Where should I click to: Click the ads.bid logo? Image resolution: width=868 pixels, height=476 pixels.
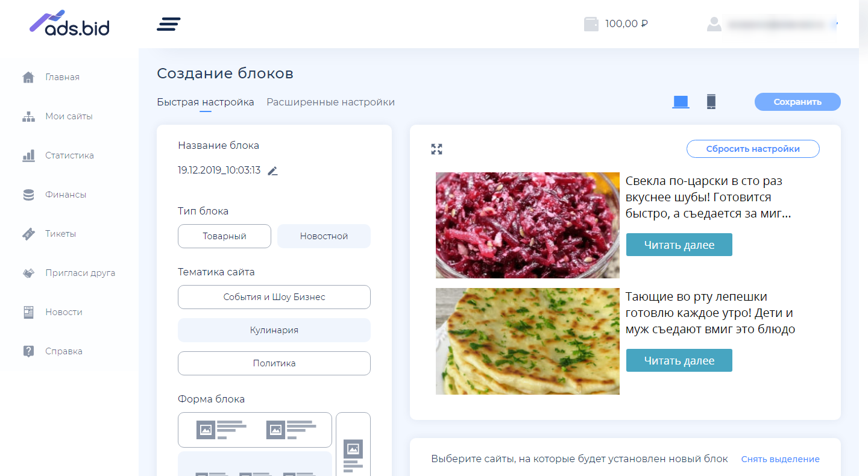point(70,23)
